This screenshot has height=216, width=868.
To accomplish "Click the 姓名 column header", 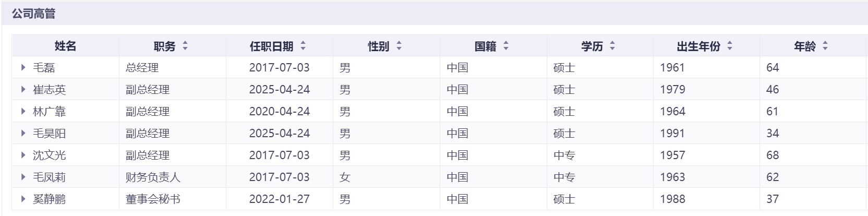I will click(65, 46).
